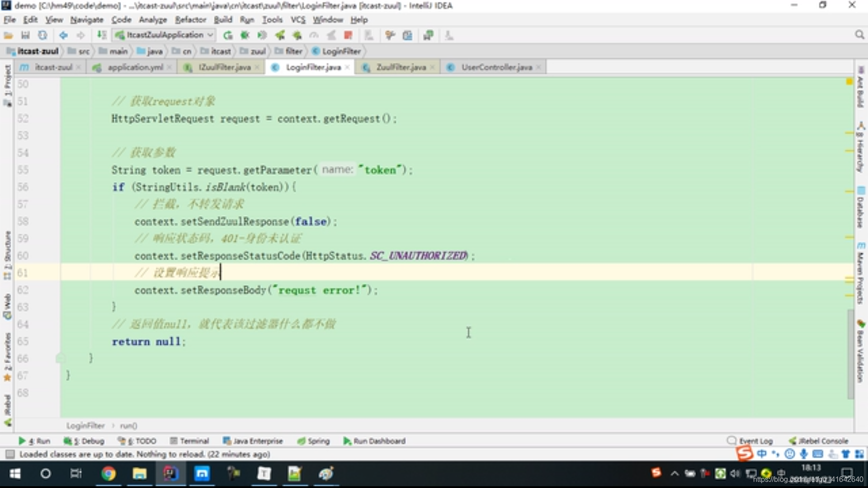868x488 pixels.
Task: Switch to the UserController.java tab
Action: point(493,67)
